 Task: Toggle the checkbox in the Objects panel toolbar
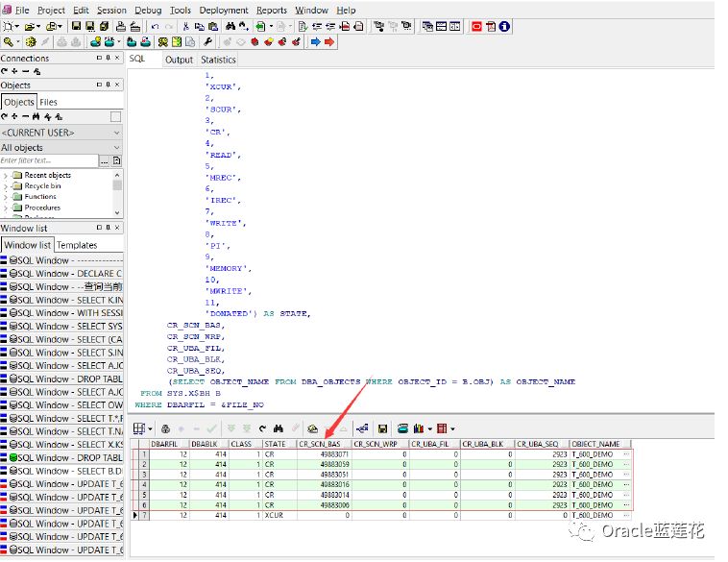[115, 116]
